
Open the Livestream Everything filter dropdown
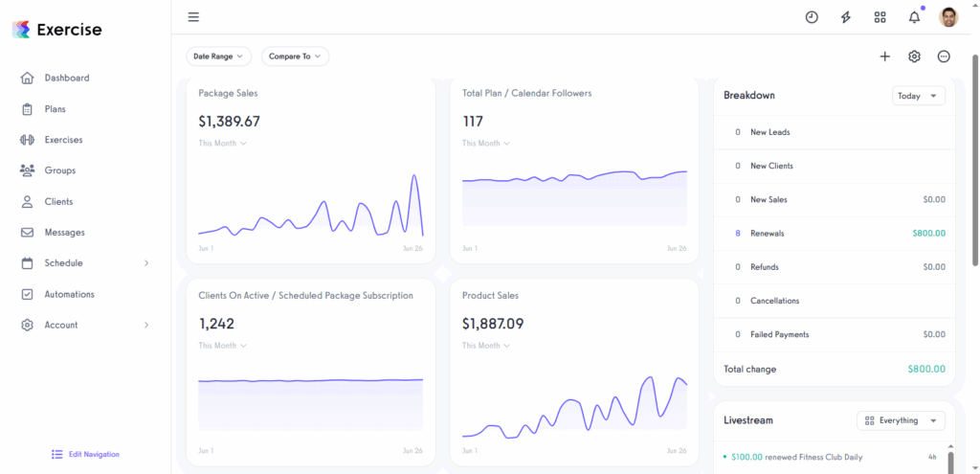pyautogui.click(x=901, y=420)
